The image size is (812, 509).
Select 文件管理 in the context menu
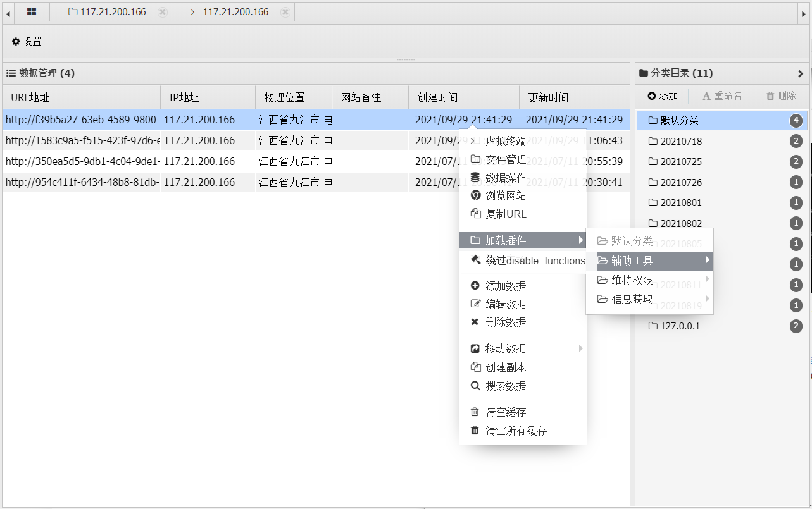pyautogui.click(x=505, y=159)
